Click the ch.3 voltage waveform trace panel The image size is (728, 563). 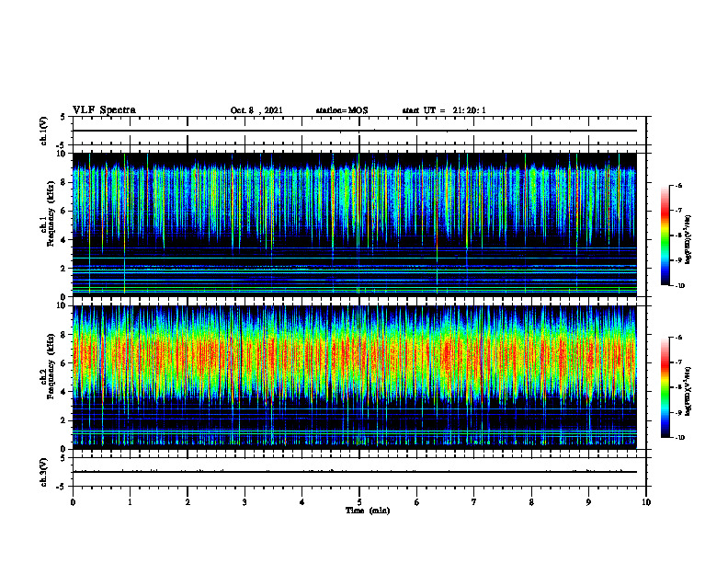(359, 472)
